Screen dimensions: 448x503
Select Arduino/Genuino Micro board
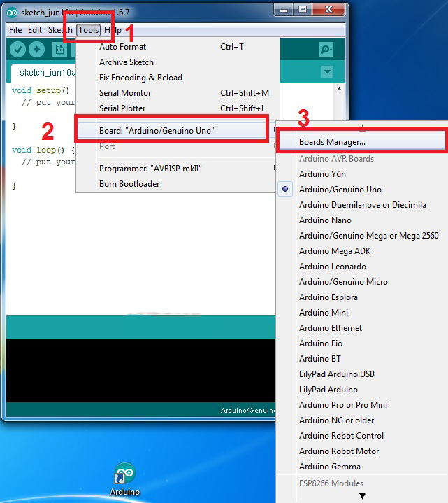[362, 282]
